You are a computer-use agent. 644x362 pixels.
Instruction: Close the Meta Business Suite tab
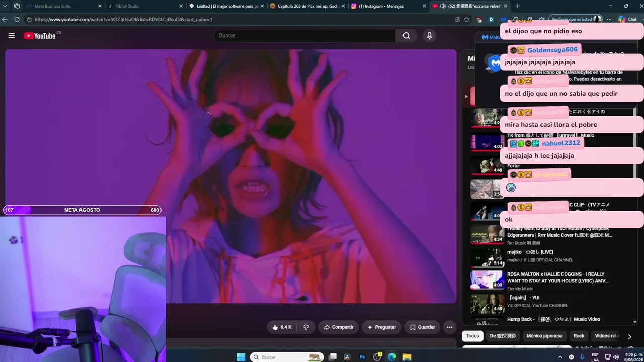tap(100, 6)
